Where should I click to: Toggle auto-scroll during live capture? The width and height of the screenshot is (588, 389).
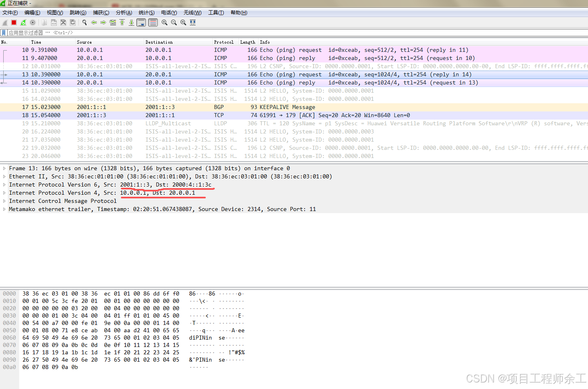click(x=141, y=23)
